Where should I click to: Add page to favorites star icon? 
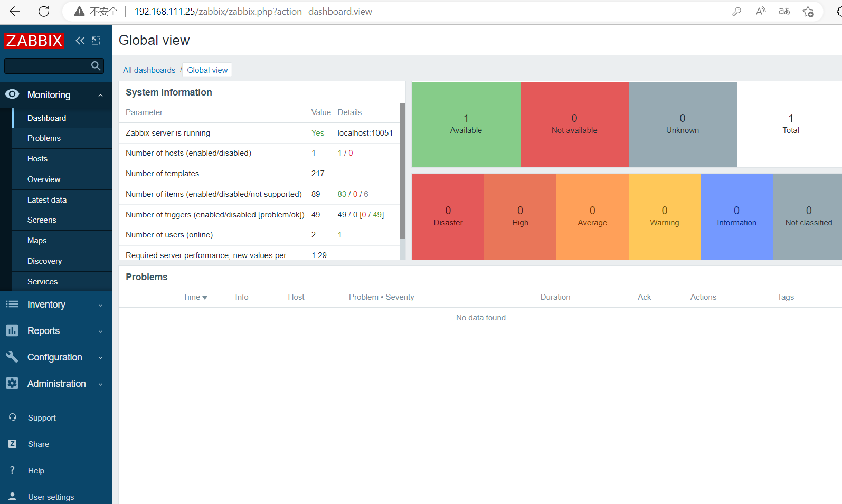coord(808,11)
